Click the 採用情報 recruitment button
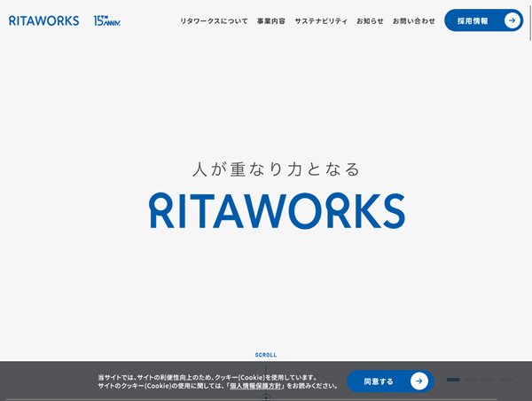Image resolution: width=532 pixels, height=401 pixels. tap(483, 20)
